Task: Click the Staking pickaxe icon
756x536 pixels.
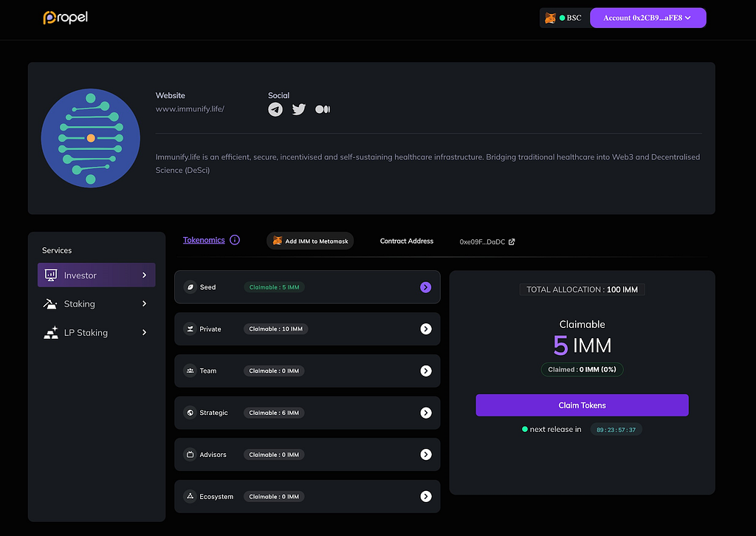Action: point(50,303)
